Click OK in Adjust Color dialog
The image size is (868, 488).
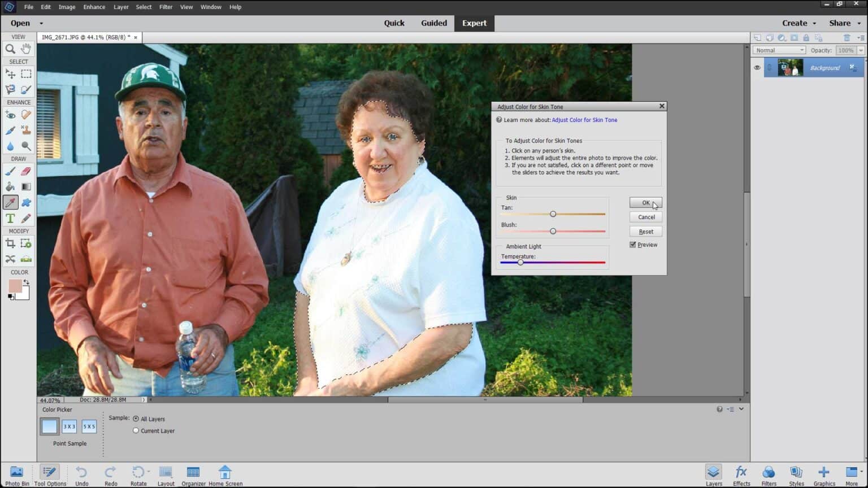point(645,202)
